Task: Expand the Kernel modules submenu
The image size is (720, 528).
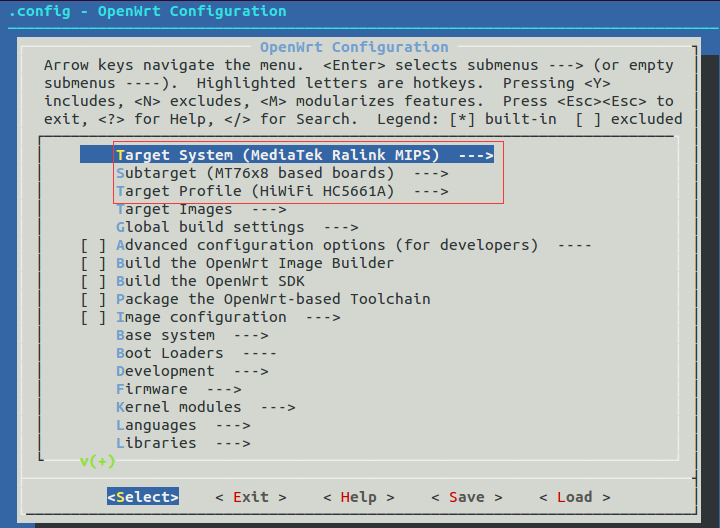Action: tap(206, 407)
